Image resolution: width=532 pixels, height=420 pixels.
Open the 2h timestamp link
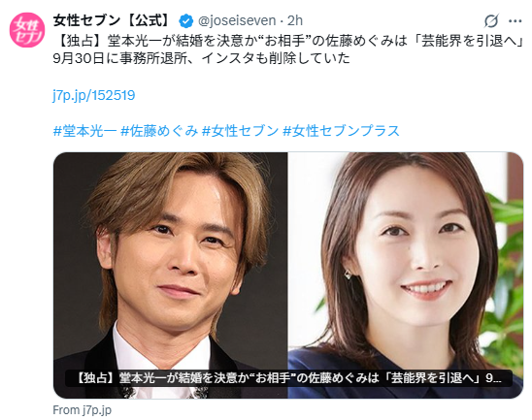pos(295,21)
